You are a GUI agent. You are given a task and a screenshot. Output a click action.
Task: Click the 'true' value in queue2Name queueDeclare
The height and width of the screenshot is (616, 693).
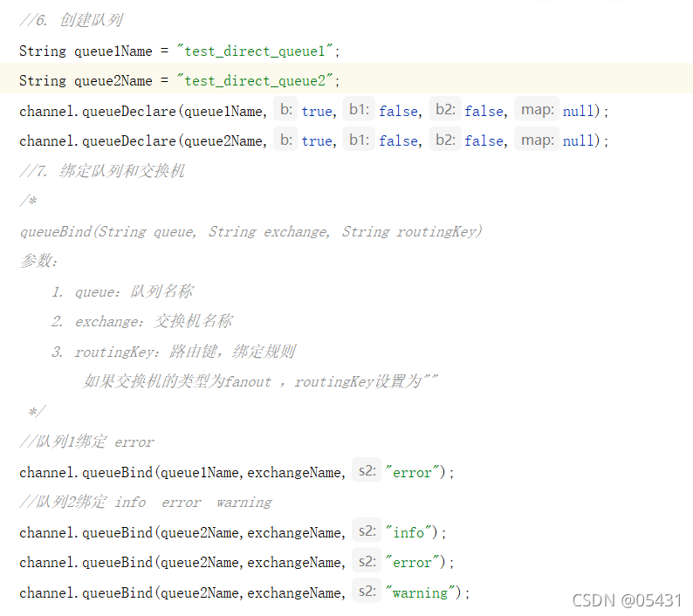317,141
